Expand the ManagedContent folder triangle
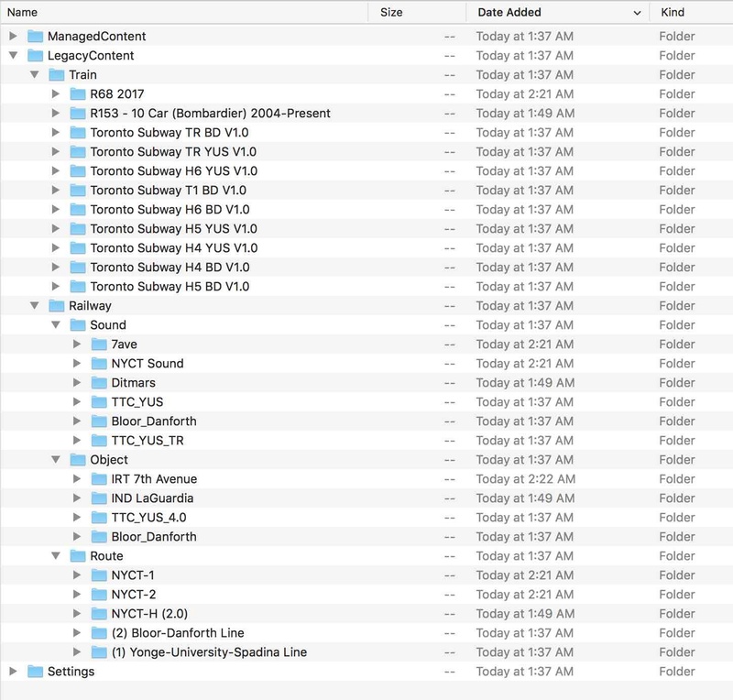Viewport: 733px width, 700px height. [x=13, y=36]
